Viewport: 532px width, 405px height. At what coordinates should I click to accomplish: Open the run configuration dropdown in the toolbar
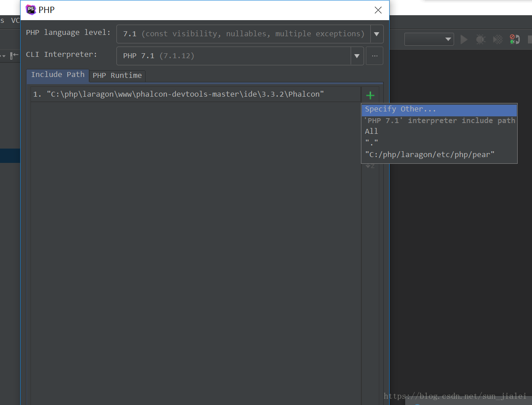(429, 39)
